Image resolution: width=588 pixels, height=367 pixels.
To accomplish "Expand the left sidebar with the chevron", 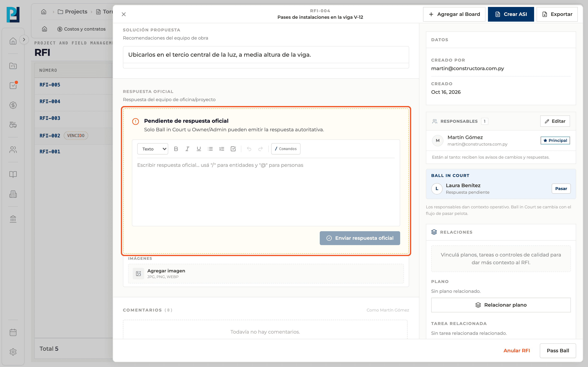I will point(24,40).
